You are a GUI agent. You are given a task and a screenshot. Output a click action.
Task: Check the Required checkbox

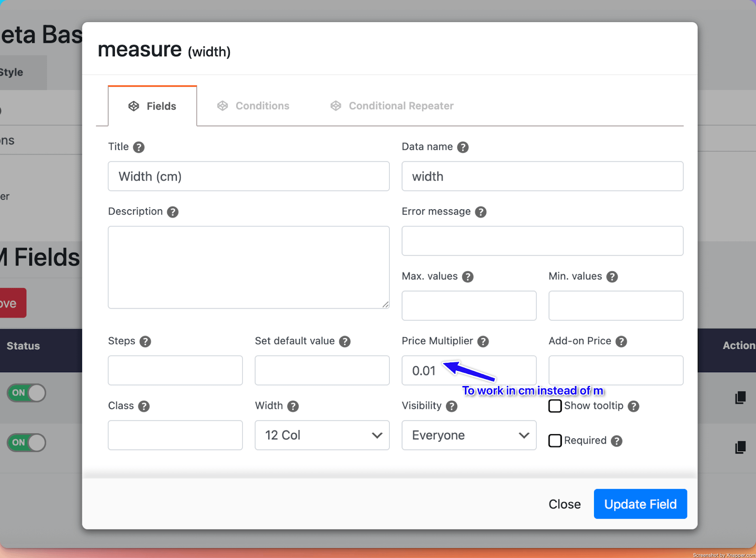point(555,440)
